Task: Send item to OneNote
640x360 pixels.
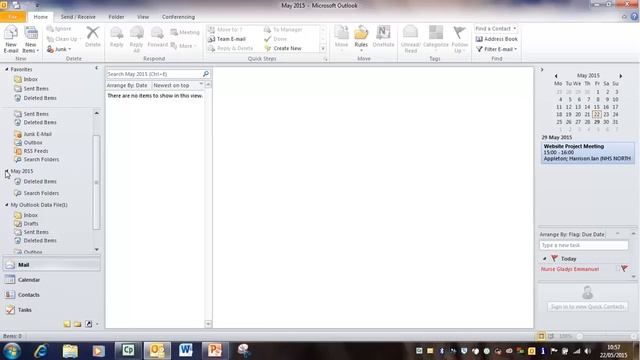Action: (x=383, y=37)
